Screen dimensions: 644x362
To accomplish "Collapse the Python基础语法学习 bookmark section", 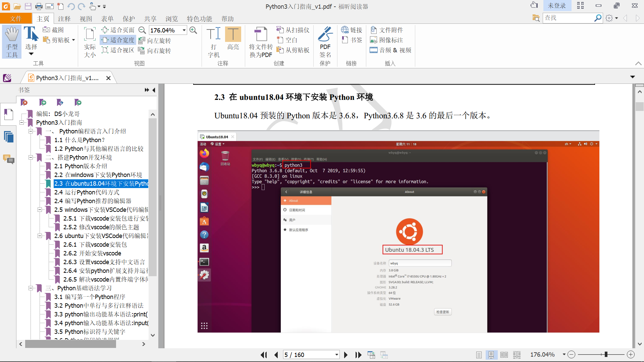I will [x=31, y=288].
